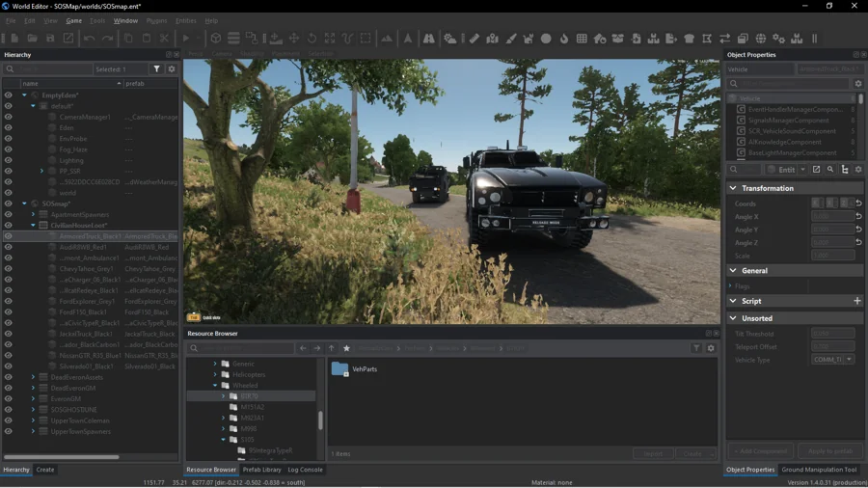Image resolution: width=868 pixels, height=488 pixels.
Task: Toggle visibility eye for ChevyTahoe_Grey1
Action: [9, 268]
